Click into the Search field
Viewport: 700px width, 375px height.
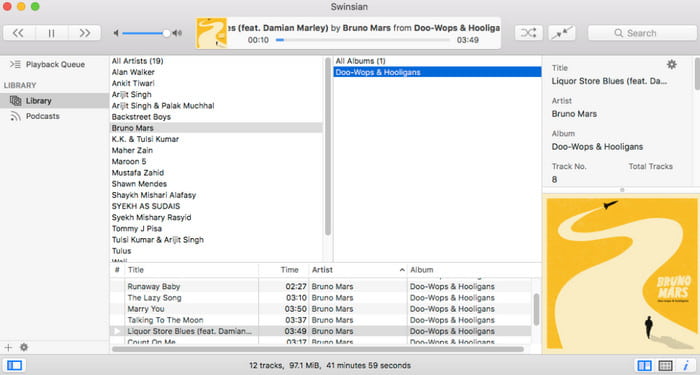coord(642,33)
